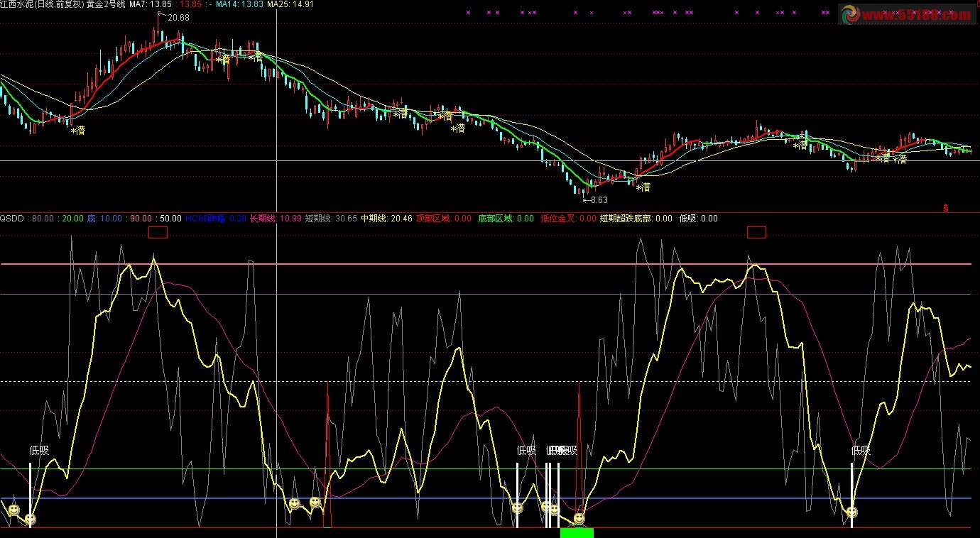Click the rightmost 低吸 signal label
The width and height of the screenshot is (980, 538).
[861, 450]
